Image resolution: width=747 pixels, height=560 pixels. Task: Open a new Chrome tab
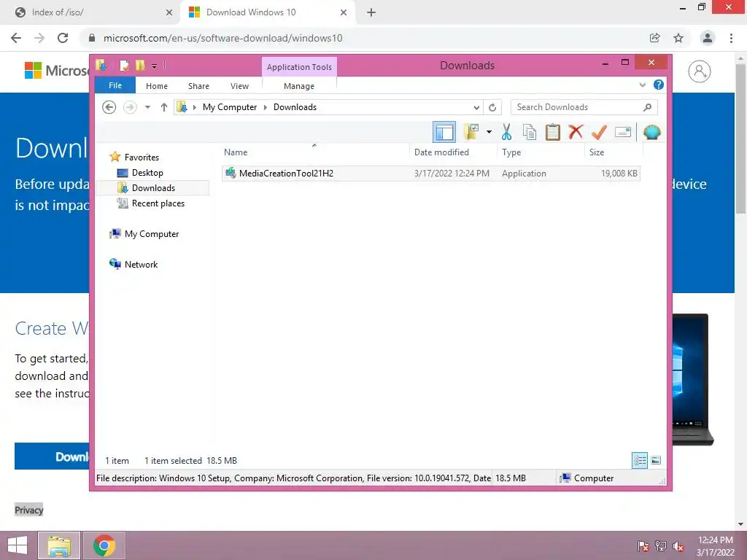pos(371,12)
